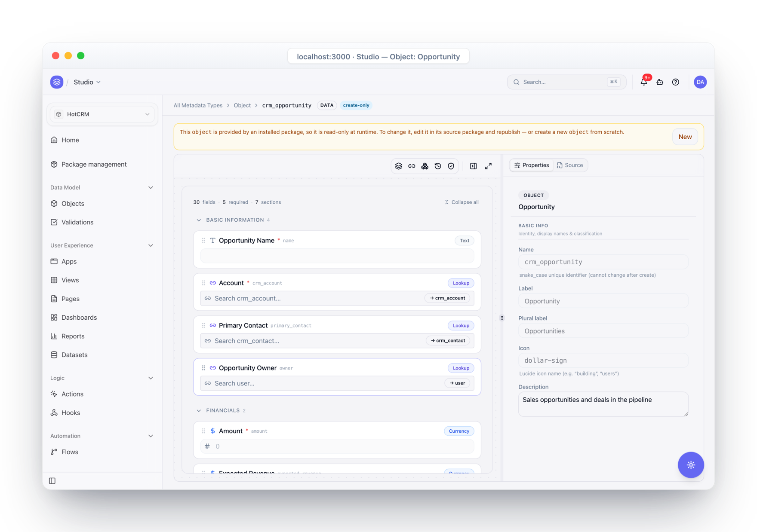757x532 pixels.
Task: Click the boxes cluster toolbar icon
Action: [425, 166]
